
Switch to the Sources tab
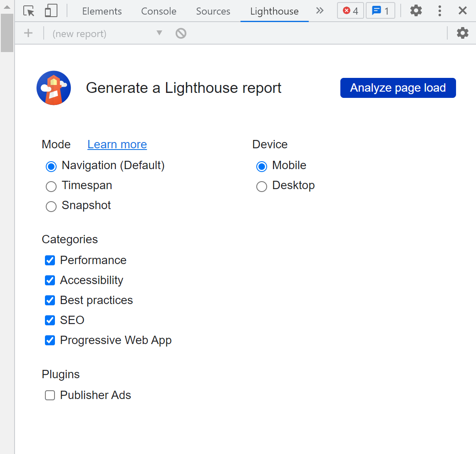tap(213, 11)
